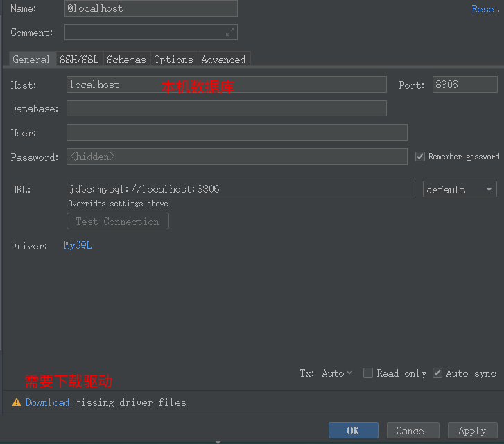
Task: Open the URL type default dropdown
Action: point(460,189)
